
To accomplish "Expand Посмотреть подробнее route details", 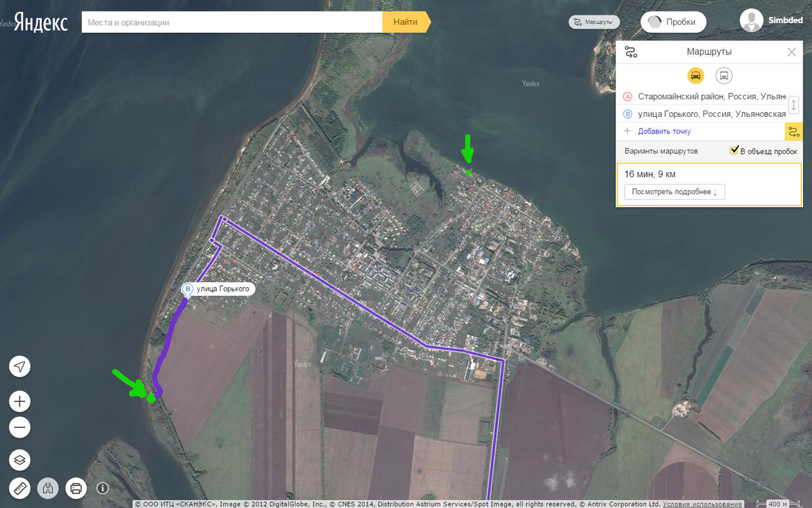I will (674, 192).
